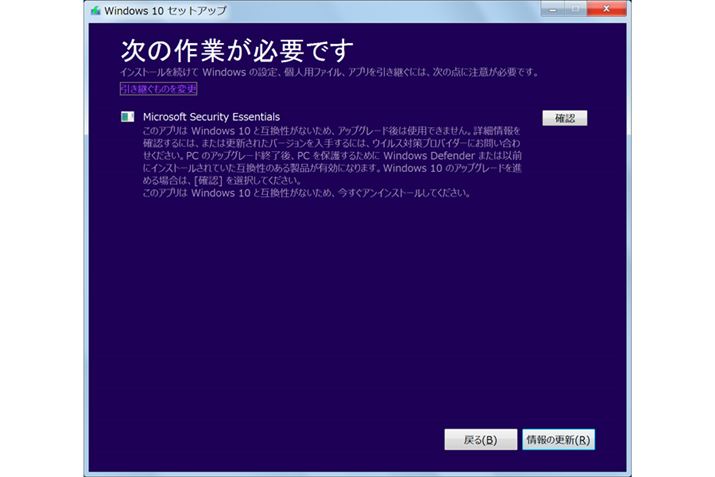This screenshot has width=715, height=477.
Task: Click the インストールを続けて Windows の設定 subtitle line
Action: click(329, 72)
